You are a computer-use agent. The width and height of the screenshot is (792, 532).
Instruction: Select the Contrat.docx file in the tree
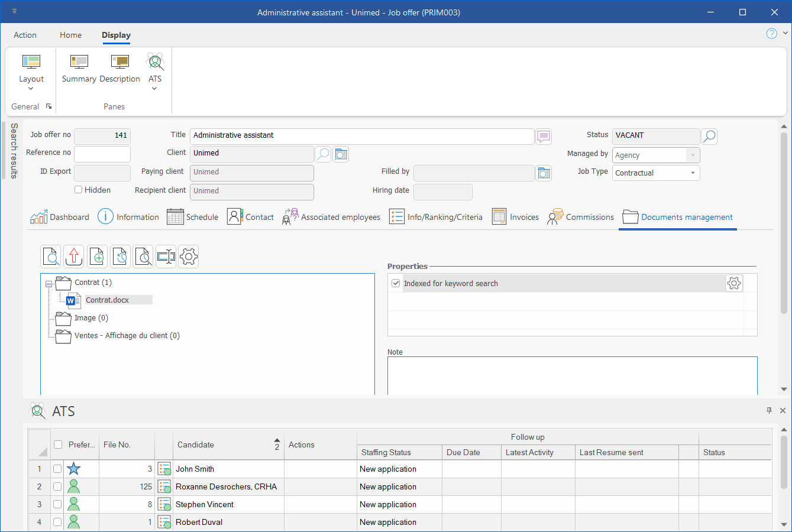coord(108,300)
